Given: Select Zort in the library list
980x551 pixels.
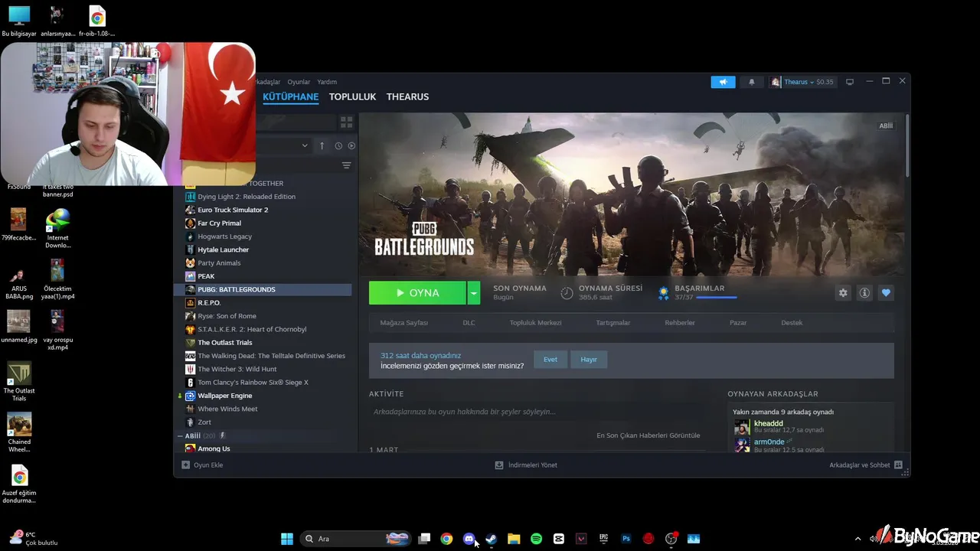Looking at the screenshot, I should [204, 422].
